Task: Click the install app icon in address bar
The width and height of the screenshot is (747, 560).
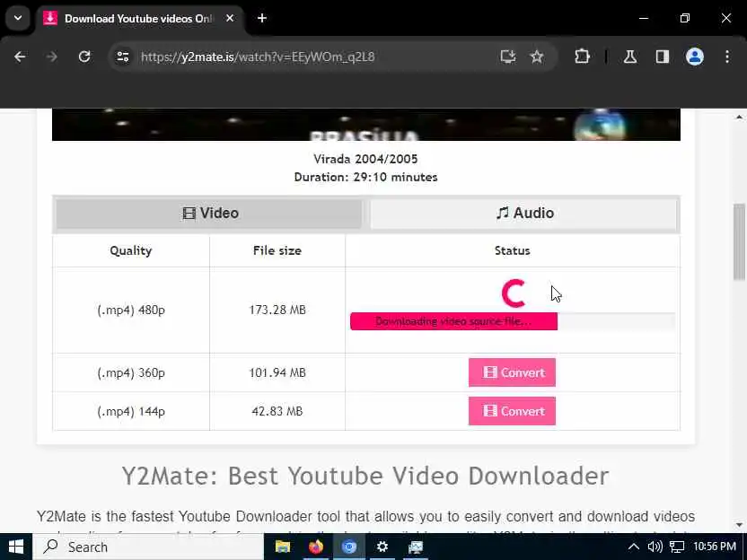Action: (508, 57)
